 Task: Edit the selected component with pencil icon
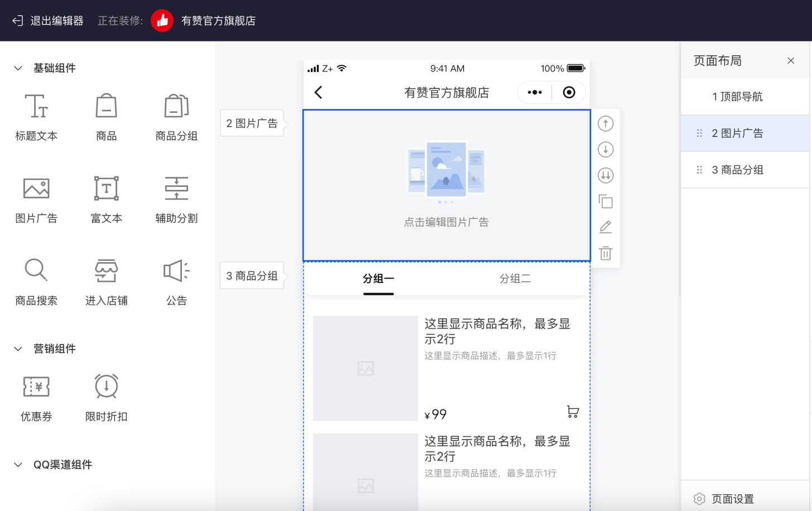pos(606,227)
